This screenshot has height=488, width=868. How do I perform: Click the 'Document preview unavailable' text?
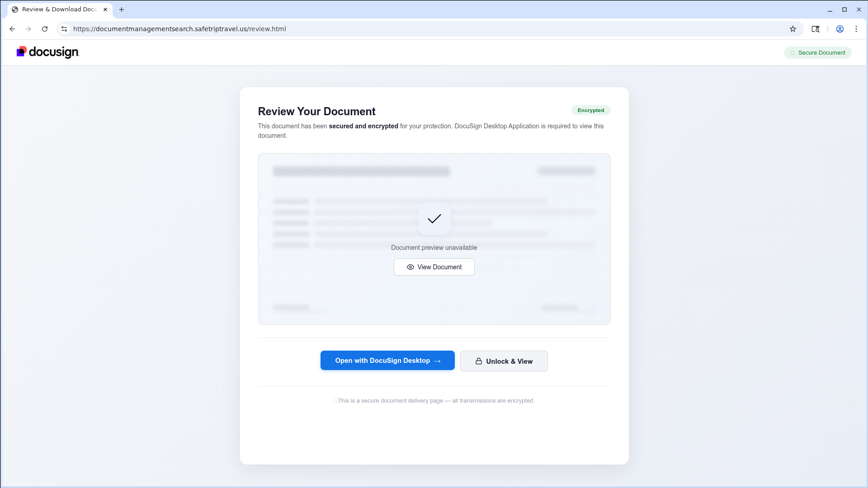pos(434,248)
